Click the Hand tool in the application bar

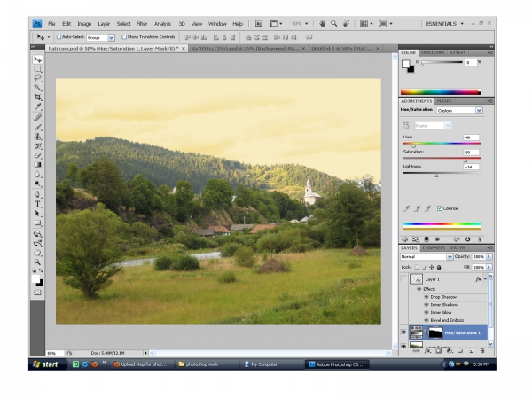[323, 24]
